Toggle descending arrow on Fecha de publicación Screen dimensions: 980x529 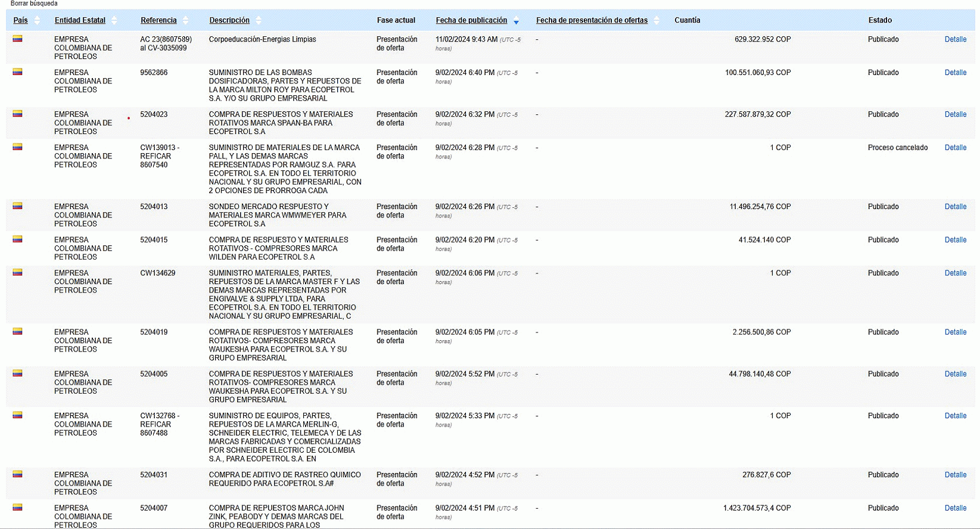tap(516, 21)
